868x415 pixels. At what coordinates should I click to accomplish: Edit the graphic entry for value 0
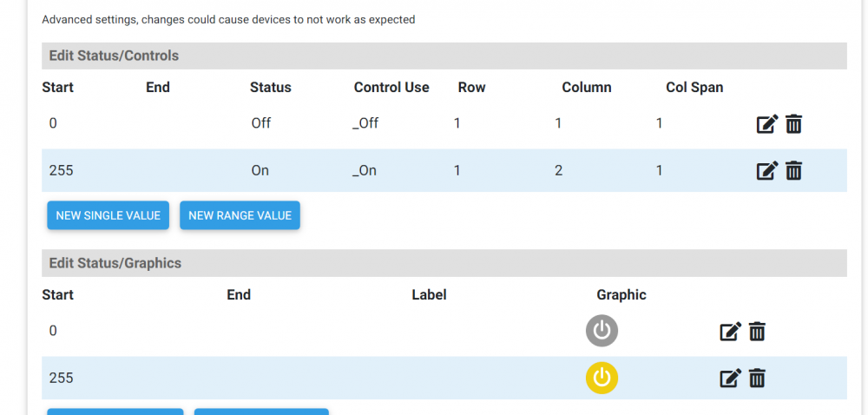[730, 332]
